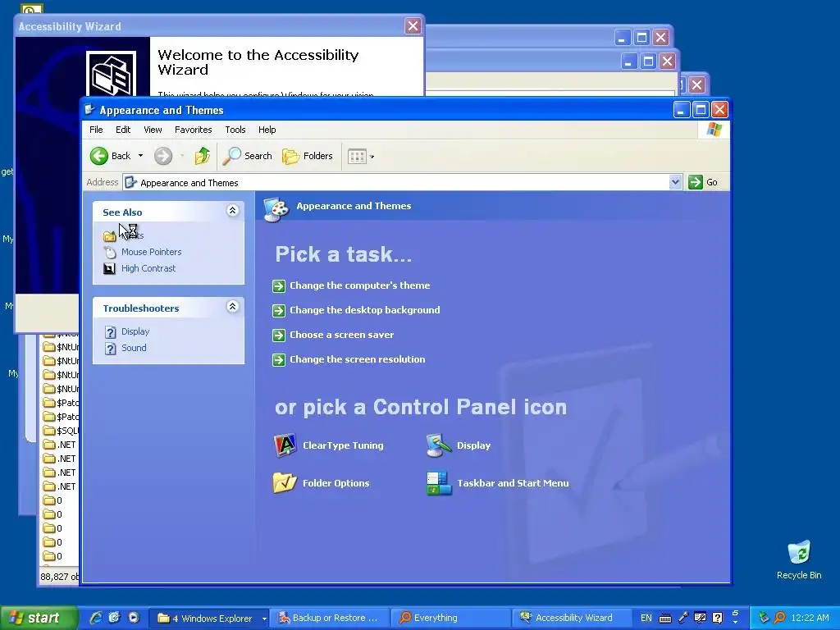Open the Help menu
Image resolution: width=840 pixels, height=630 pixels.
[x=267, y=130]
